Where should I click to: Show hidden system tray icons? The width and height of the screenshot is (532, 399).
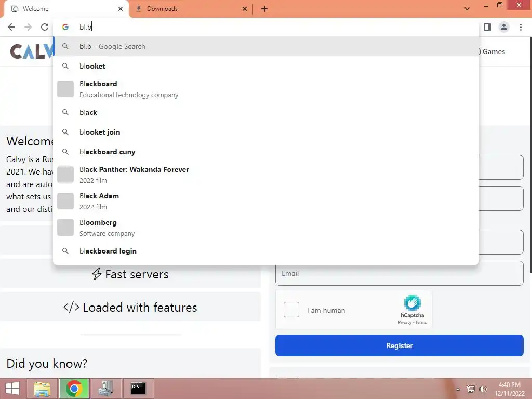click(x=458, y=389)
